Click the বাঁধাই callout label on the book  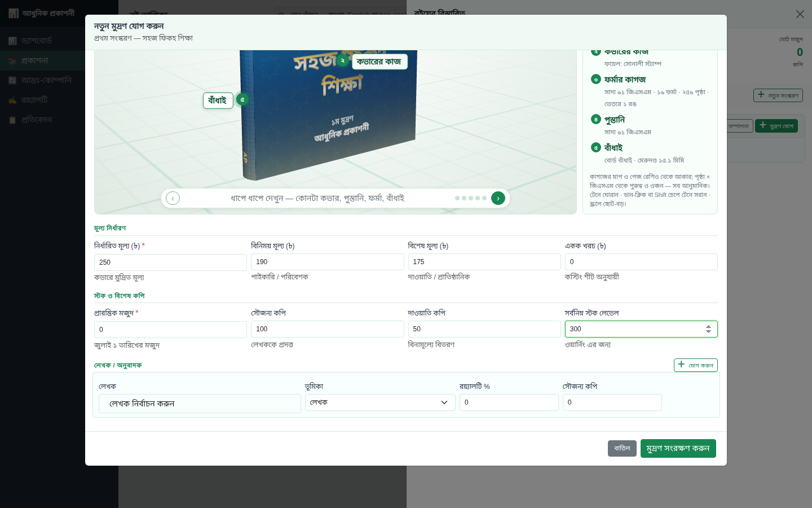(x=218, y=100)
